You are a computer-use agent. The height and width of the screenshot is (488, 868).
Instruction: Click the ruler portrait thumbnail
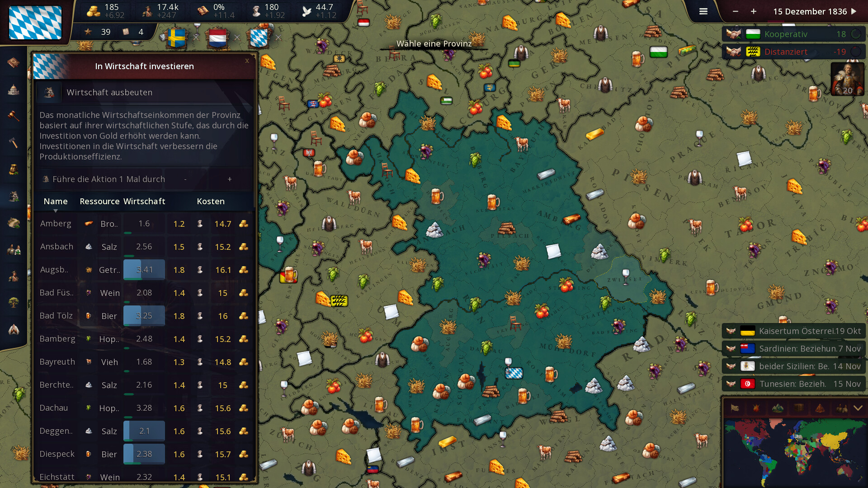click(847, 79)
